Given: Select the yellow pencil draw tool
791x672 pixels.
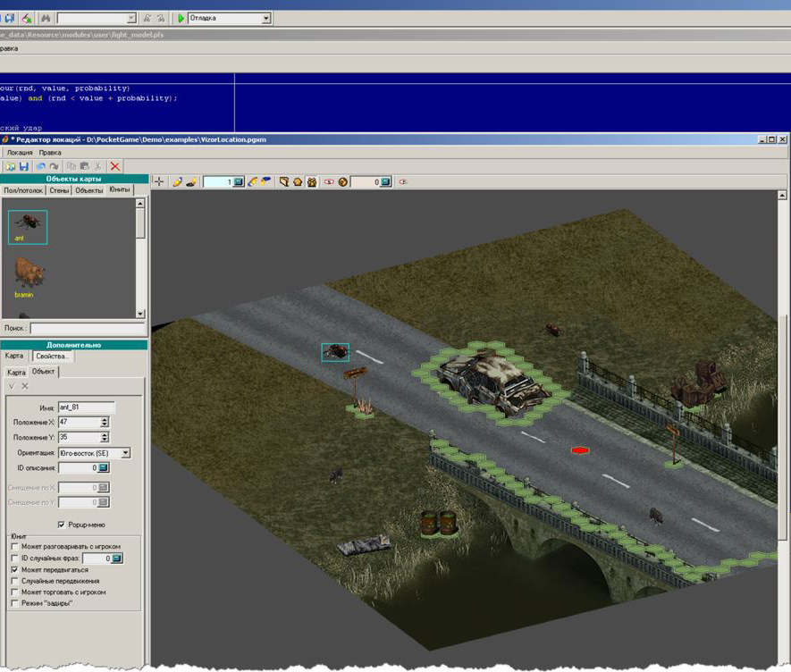Looking at the screenshot, I should [177, 181].
